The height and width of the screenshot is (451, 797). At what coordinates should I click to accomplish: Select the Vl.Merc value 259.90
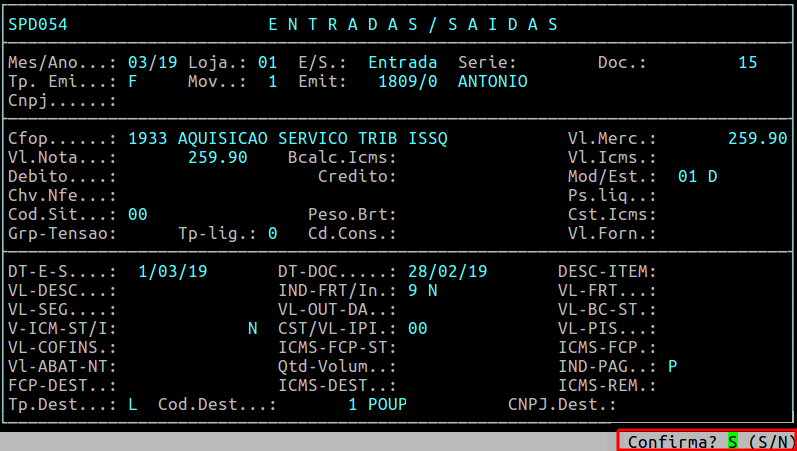[x=757, y=138]
